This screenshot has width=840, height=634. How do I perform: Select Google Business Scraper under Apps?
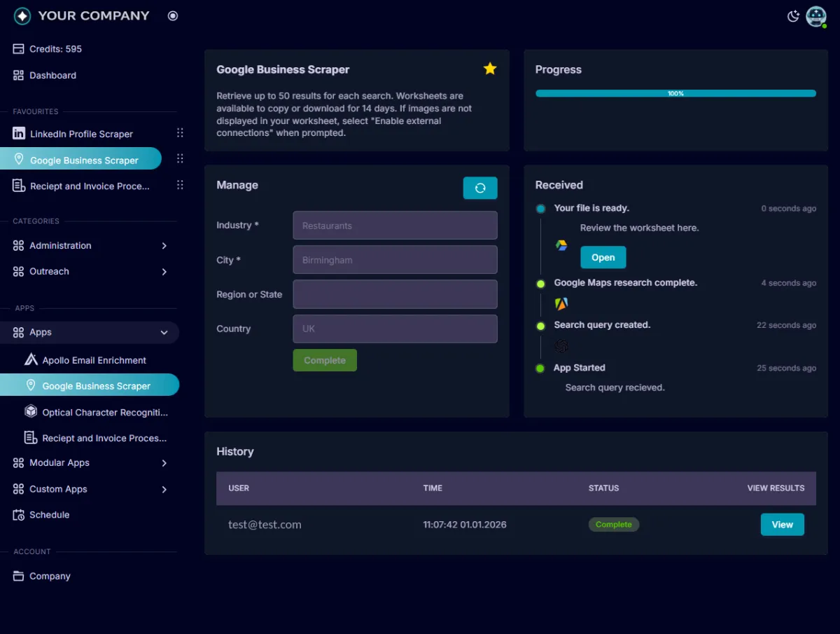[90, 385]
